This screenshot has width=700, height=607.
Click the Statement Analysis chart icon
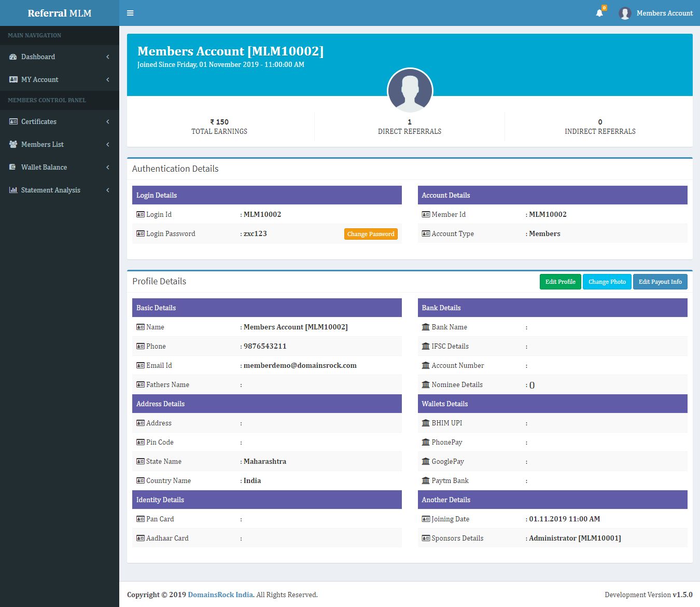pos(13,190)
